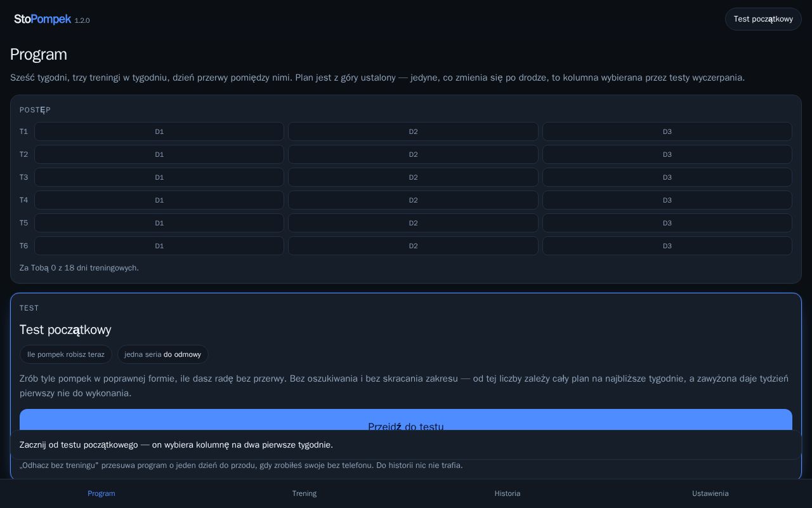Open the Ustawienia tab
This screenshot has width=812, height=508.
tap(710, 493)
